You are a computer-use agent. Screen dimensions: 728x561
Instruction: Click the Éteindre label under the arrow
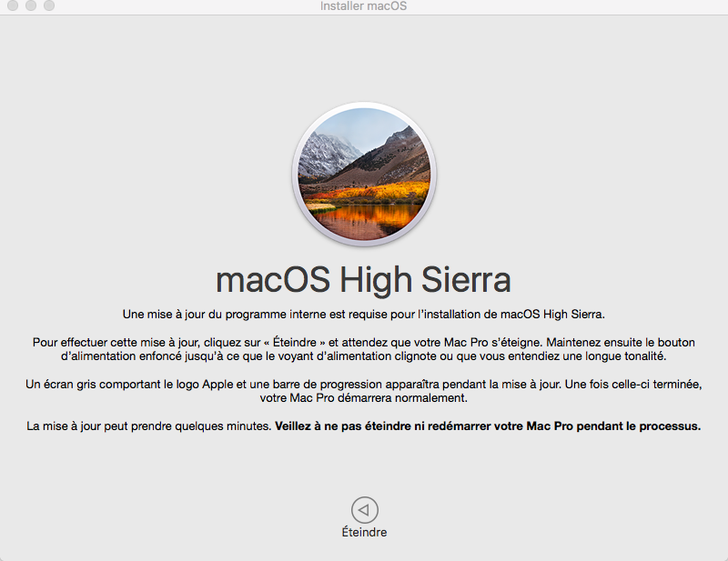(365, 532)
